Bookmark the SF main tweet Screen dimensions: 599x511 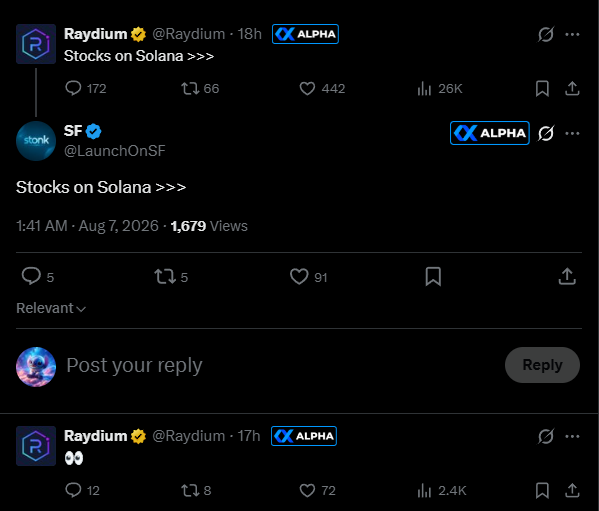pos(433,277)
